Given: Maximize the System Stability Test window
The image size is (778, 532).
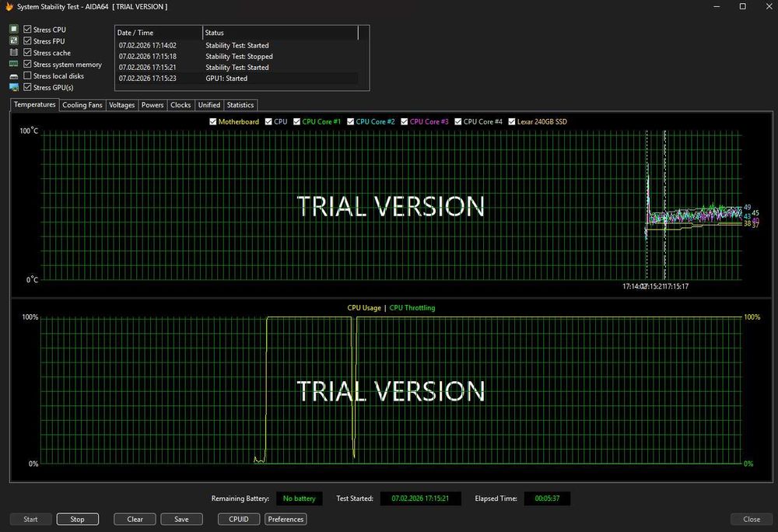Looking at the screenshot, I should (x=743, y=6).
